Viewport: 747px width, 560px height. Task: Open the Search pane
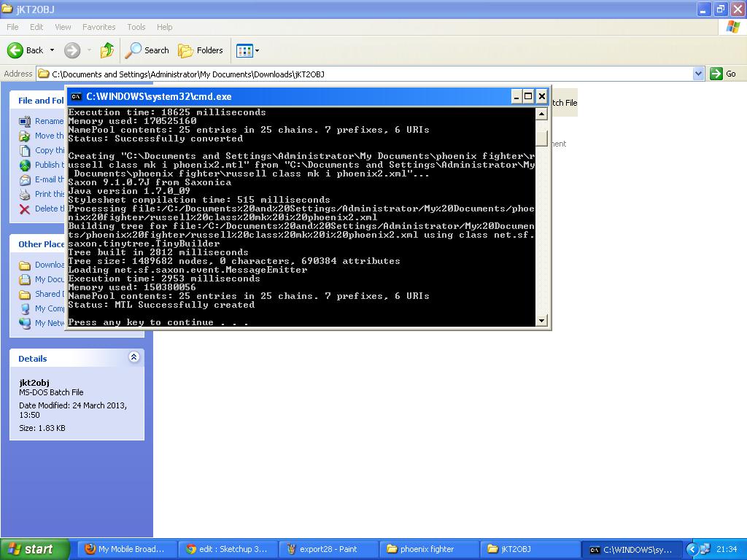147,50
